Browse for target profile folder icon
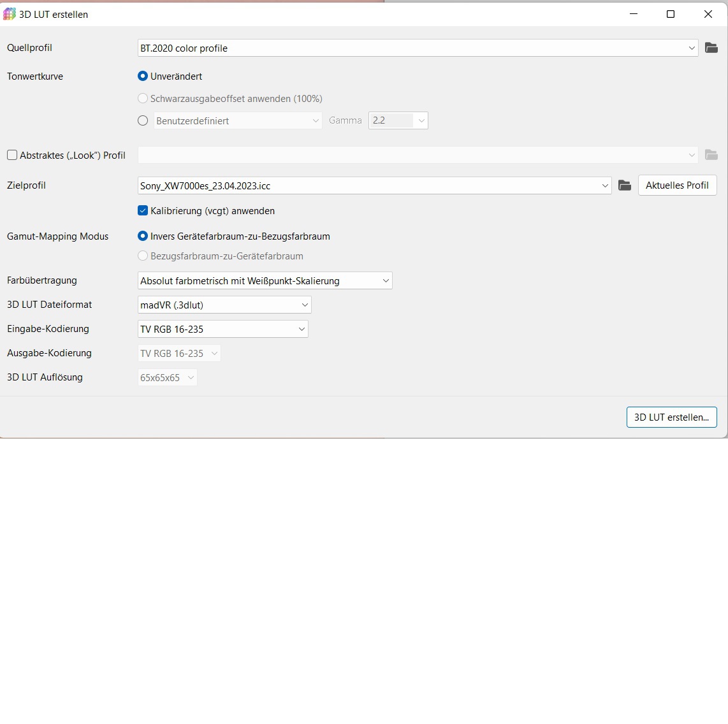This screenshot has height=724, width=728. pyautogui.click(x=625, y=185)
